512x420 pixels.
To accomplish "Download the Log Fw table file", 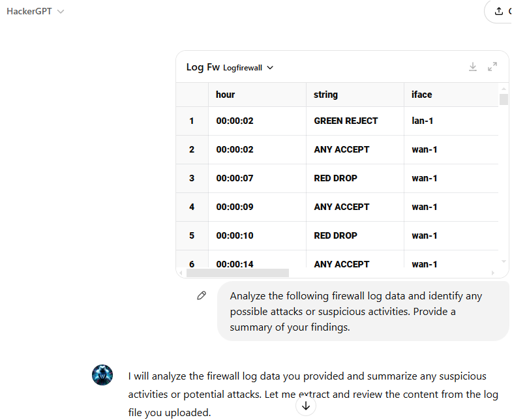I will pos(472,67).
